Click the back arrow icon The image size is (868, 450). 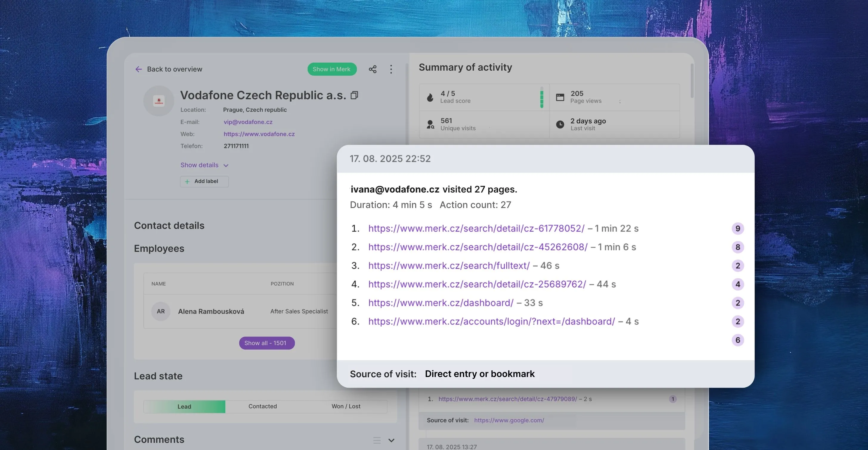coord(139,69)
